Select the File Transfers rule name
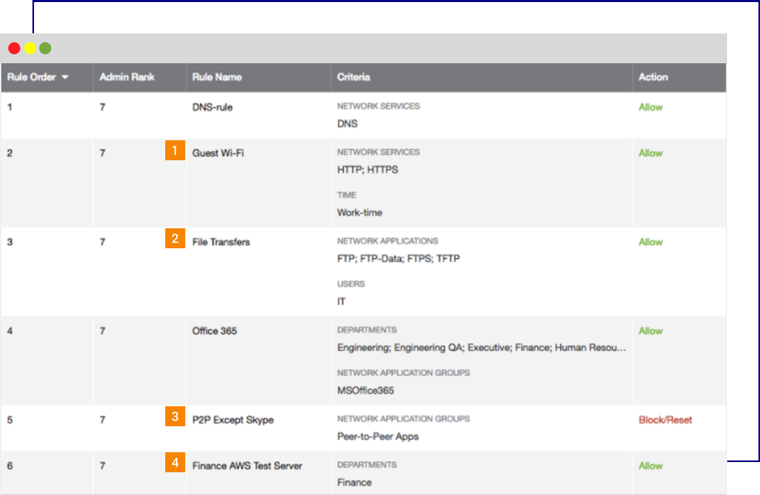760x495 pixels. pyautogui.click(x=221, y=242)
